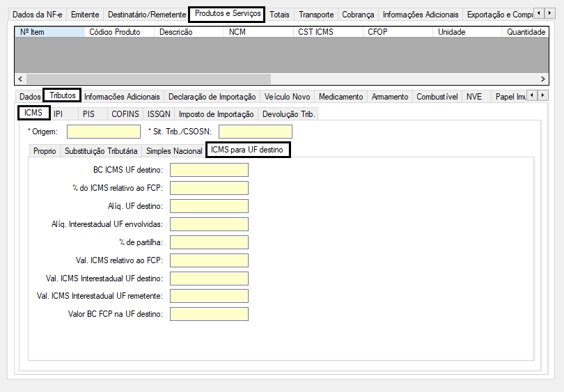Focus the BC ICMS UF destino field
564x392 pixels.
point(209,170)
